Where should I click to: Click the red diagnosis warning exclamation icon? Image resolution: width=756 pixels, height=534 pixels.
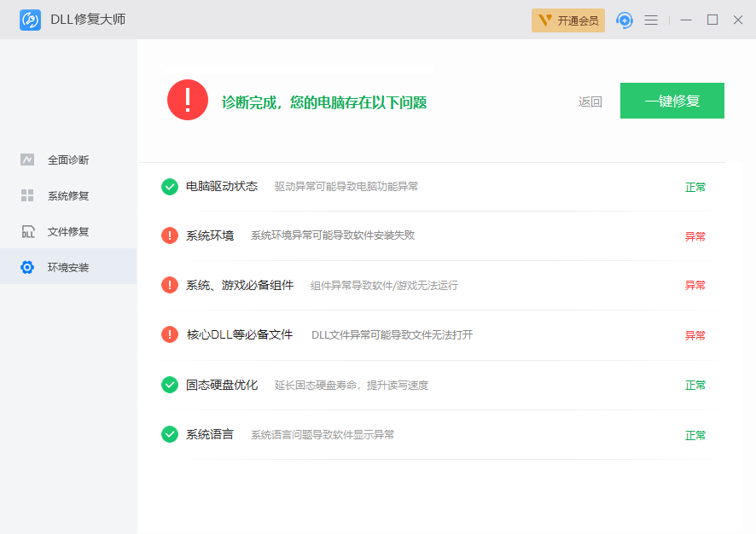click(x=188, y=101)
